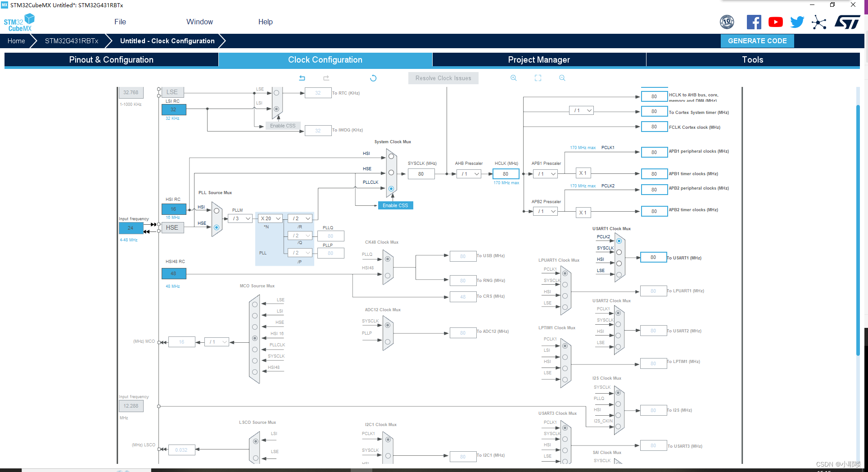Click the undo arrow in clock toolbar
Image resolution: width=868 pixels, height=472 pixels.
[x=302, y=78]
